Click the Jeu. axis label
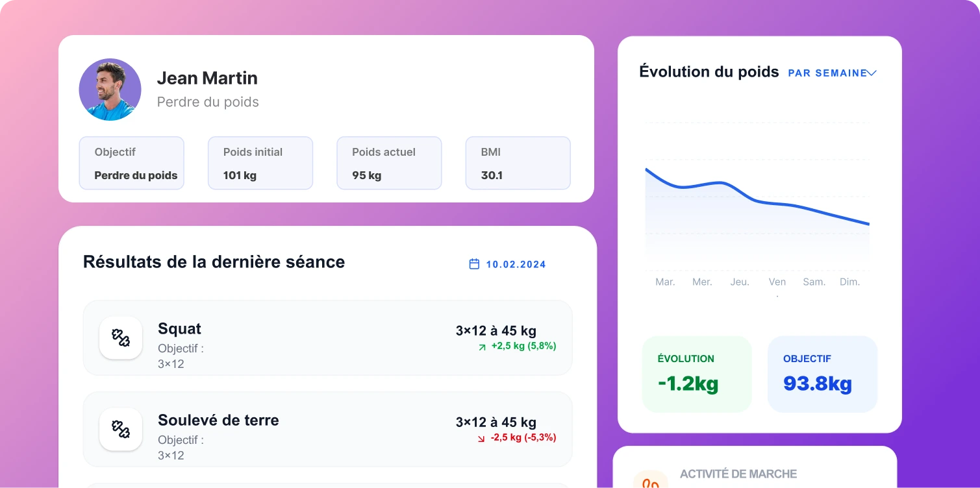This screenshot has height=488, width=980. [x=740, y=282]
